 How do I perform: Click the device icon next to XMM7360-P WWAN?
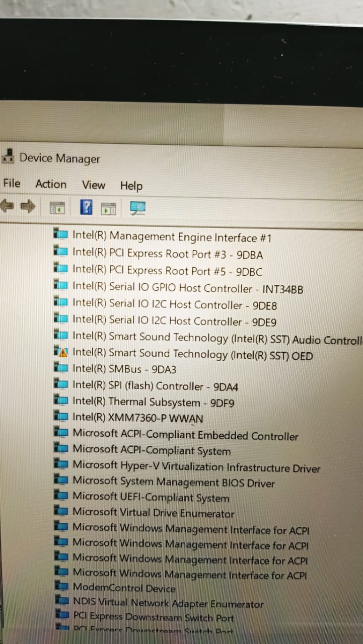(61, 417)
